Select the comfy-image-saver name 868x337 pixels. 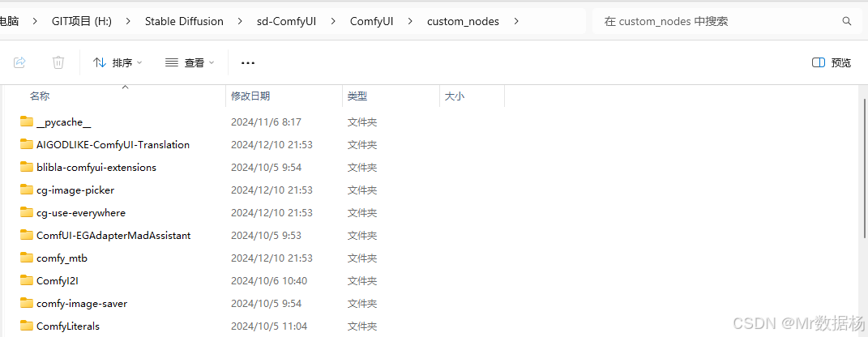pyautogui.click(x=82, y=304)
